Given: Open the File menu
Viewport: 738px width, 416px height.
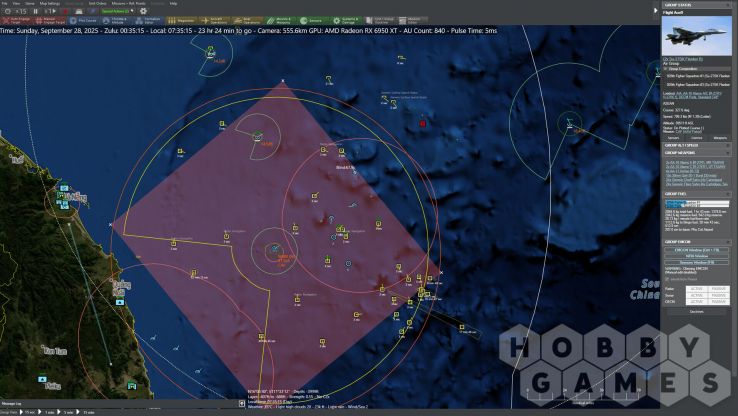Looking at the screenshot, I should tap(5, 3).
